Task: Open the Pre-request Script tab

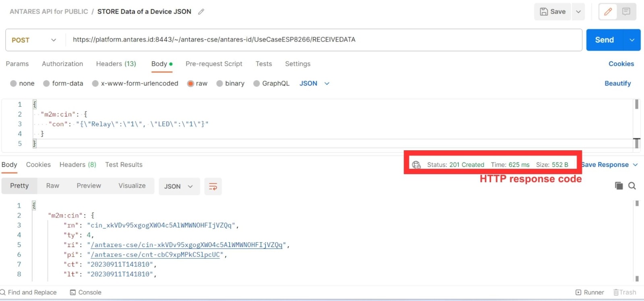Action: (214, 64)
